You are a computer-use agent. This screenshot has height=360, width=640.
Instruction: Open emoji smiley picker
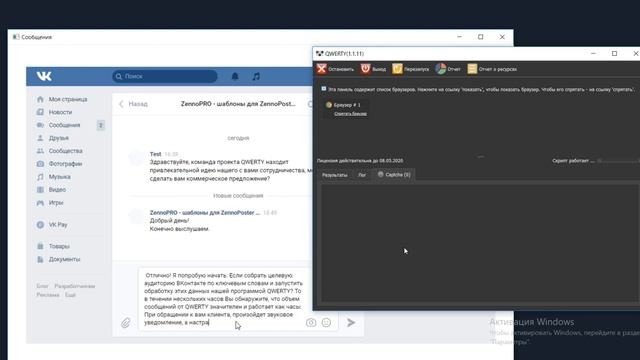[326, 323]
